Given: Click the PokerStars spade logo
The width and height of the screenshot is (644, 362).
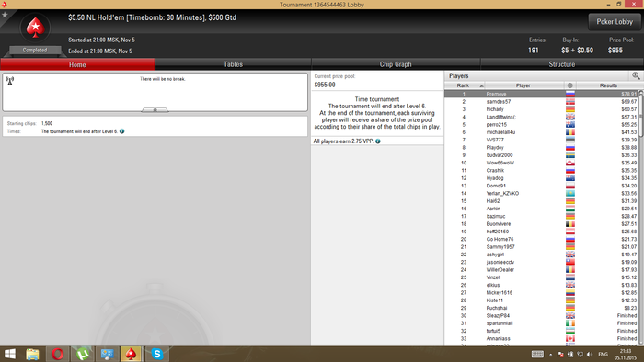Looking at the screenshot, I should 35,28.
